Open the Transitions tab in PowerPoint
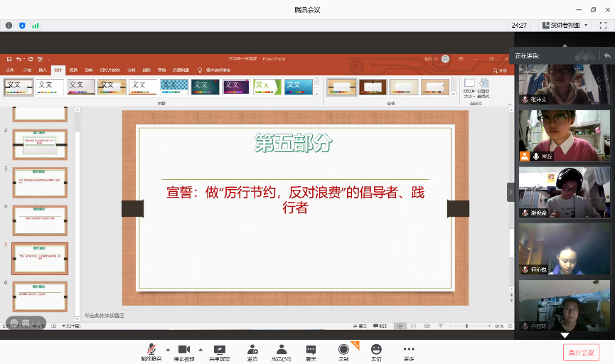 pos(73,70)
